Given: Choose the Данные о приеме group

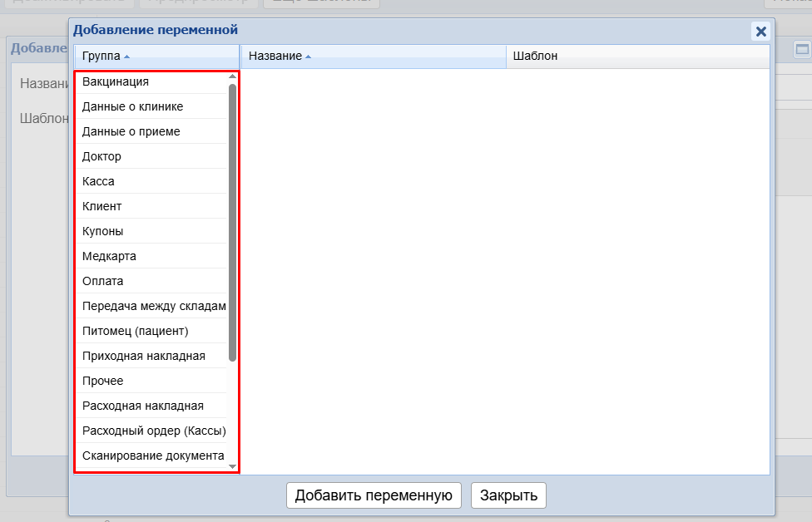Looking at the screenshot, I should point(131,131).
